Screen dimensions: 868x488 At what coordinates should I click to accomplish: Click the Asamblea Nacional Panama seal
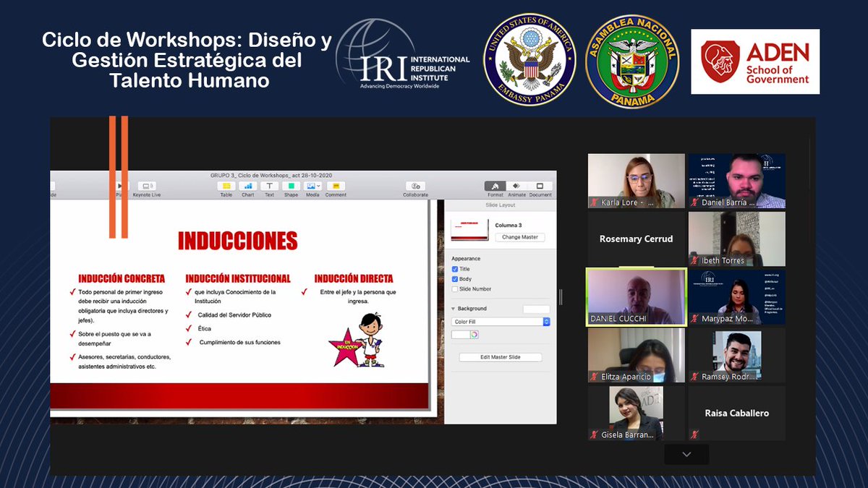(x=632, y=61)
